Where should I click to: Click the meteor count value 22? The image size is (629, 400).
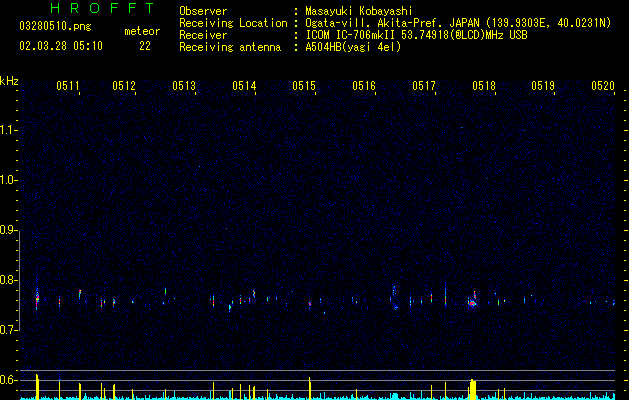[x=145, y=46]
